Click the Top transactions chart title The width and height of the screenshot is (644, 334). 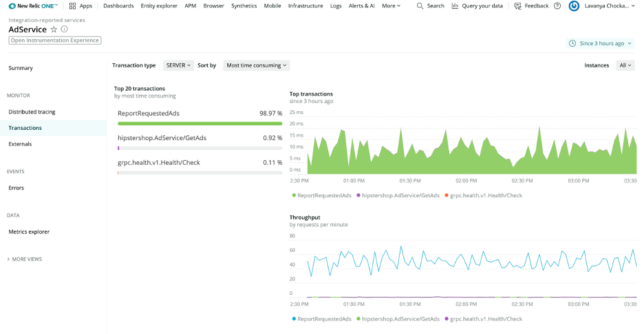[x=311, y=94]
